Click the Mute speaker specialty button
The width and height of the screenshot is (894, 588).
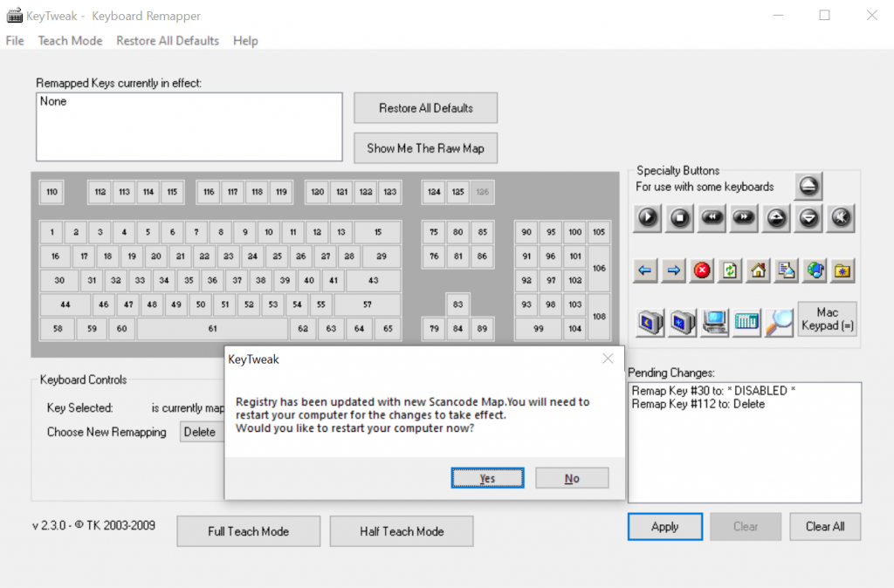(x=841, y=218)
